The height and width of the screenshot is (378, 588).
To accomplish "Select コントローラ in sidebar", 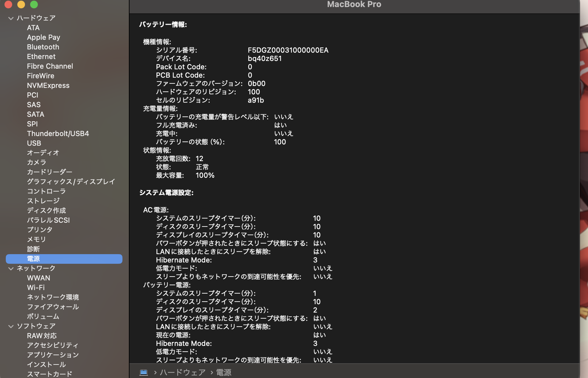I will [46, 192].
